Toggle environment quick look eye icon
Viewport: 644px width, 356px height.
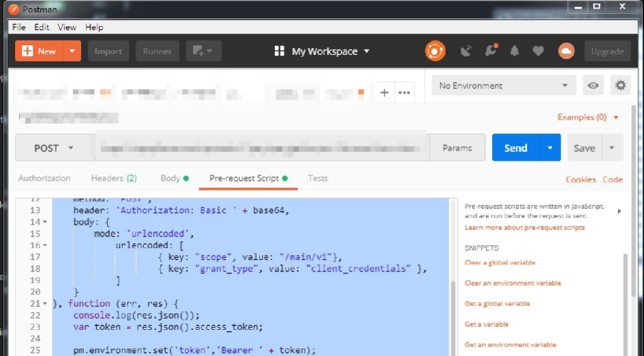coord(592,85)
